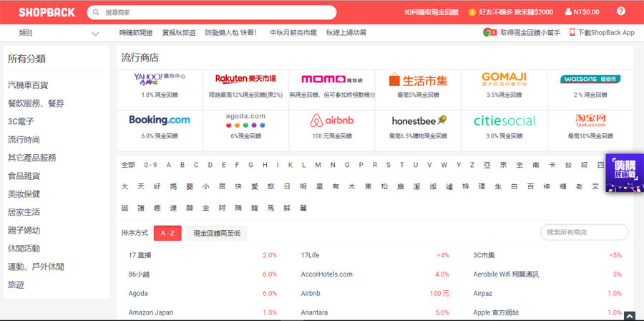This screenshot has width=644, height=321.
Task: Select the 食品雜貨 category
Action: (x=24, y=176)
